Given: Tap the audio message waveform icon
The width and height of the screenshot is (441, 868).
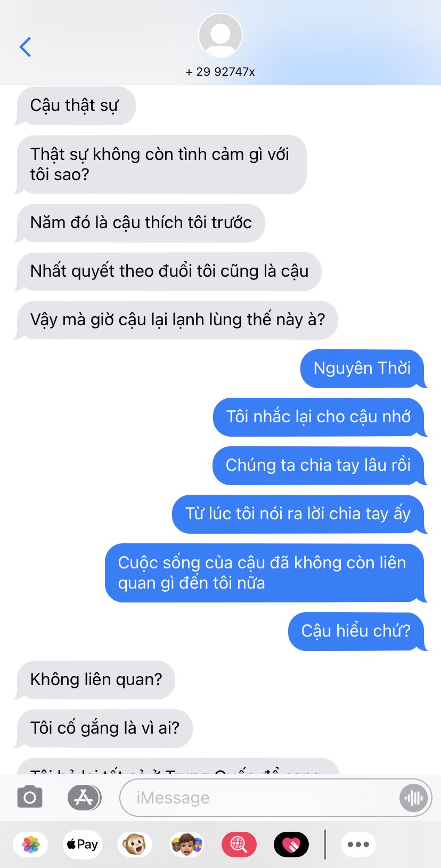Looking at the screenshot, I should [x=413, y=798].
